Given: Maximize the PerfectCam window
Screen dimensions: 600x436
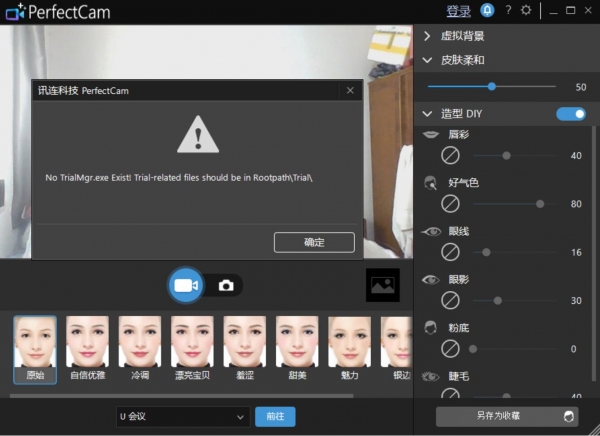Looking at the screenshot, I should click(570, 10).
